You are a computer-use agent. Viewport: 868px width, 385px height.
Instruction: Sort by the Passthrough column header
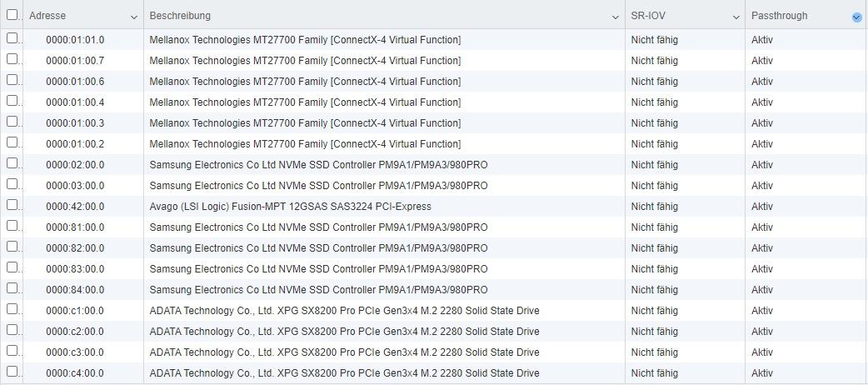779,16
